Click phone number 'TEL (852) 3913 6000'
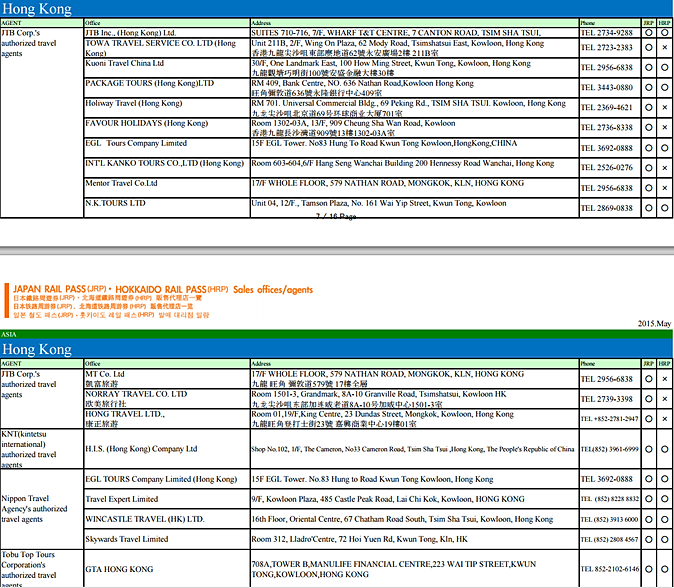The width and height of the screenshot is (674, 588). [x=610, y=519]
